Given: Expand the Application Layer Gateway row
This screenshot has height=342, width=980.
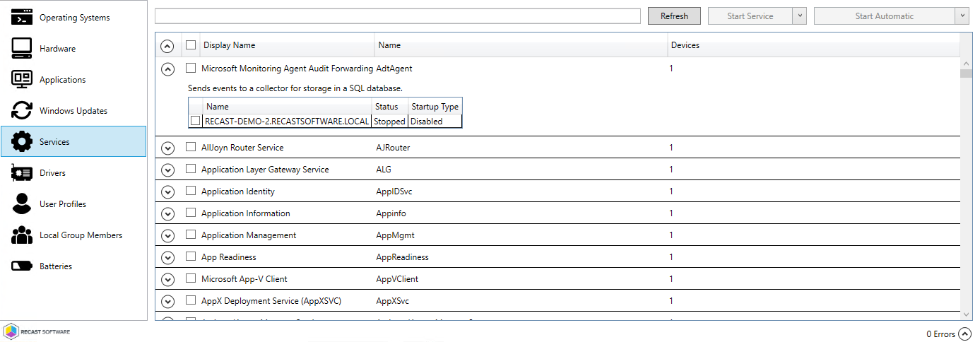Looking at the screenshot, I should coord(167,170).
